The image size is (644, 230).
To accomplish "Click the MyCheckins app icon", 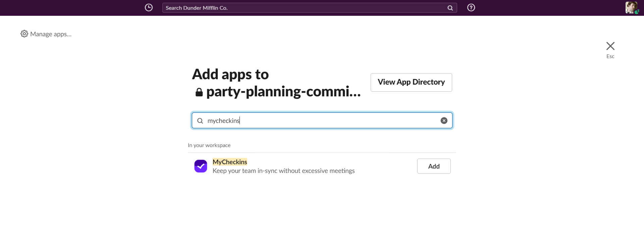I will pos(201,166).
